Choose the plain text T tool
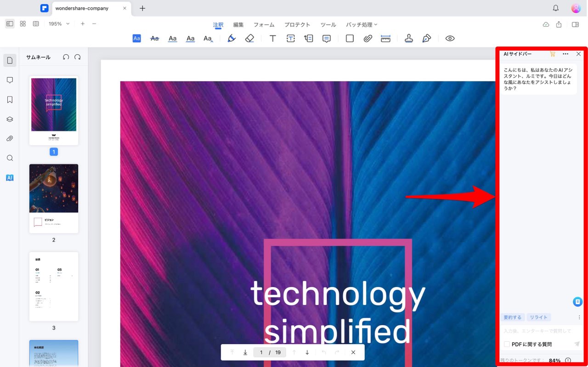Viewport: 588px width, 367px height. coord(272,39)
